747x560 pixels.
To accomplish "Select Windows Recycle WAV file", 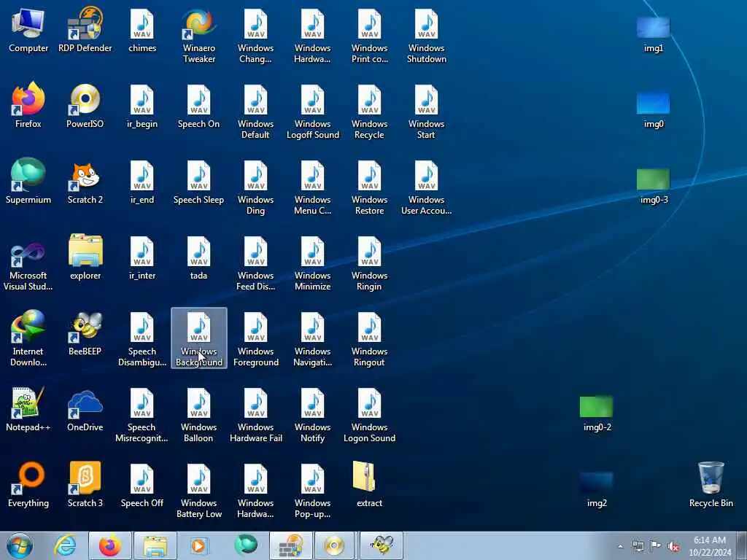I will (x=369, y=112).
